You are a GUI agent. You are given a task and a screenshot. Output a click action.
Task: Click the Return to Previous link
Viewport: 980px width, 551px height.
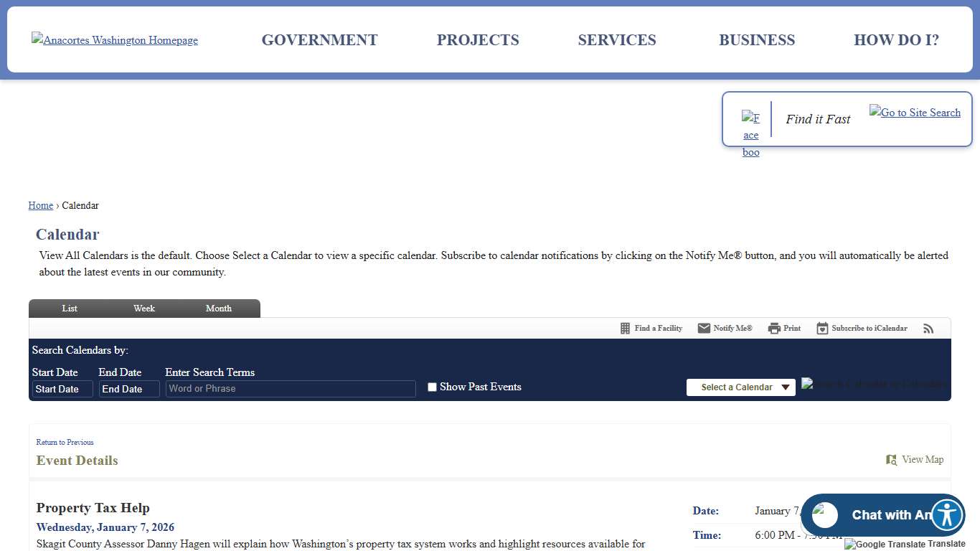[65, 442]
